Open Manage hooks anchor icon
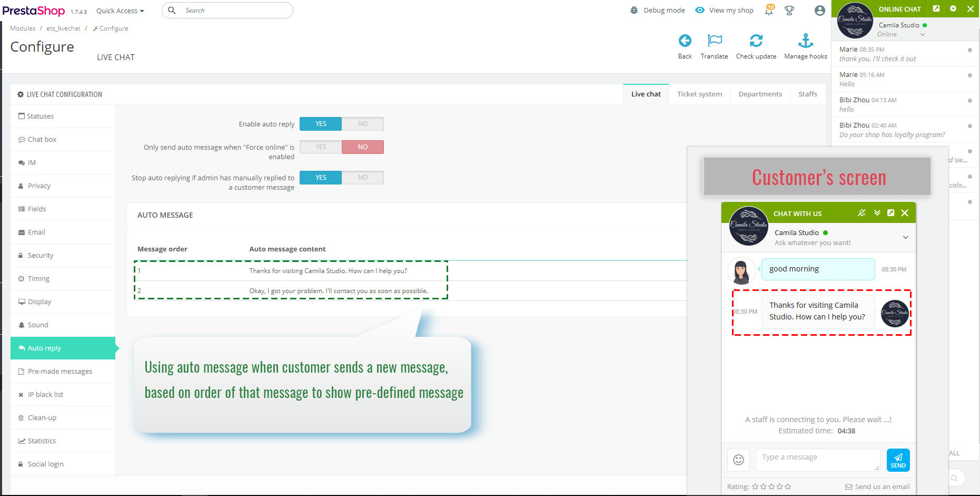The width and height of the screenshot is (980, 496). [806, 41]
